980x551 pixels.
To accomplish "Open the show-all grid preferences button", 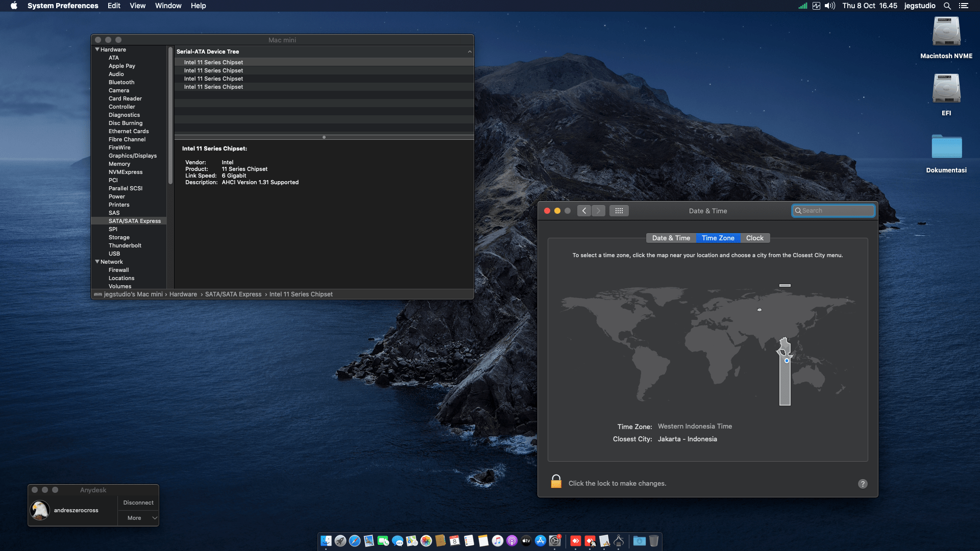I will [x=619, y=211].
